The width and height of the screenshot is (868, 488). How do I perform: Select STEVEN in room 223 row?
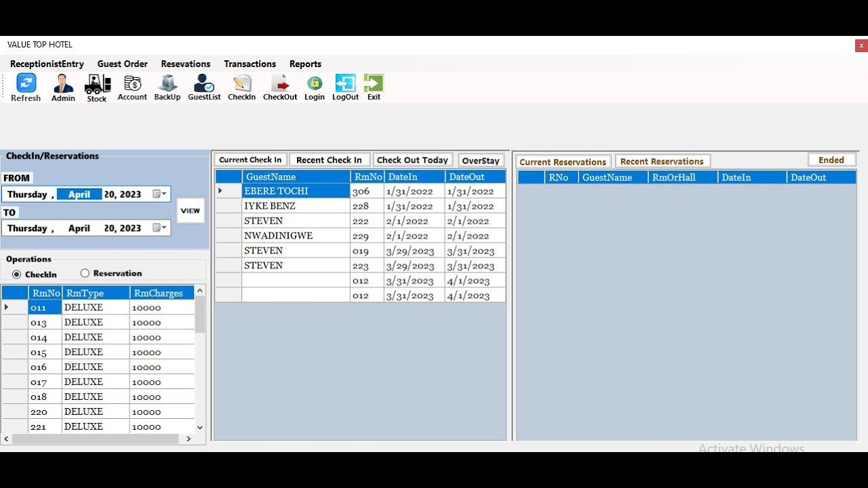pos(360,266)
